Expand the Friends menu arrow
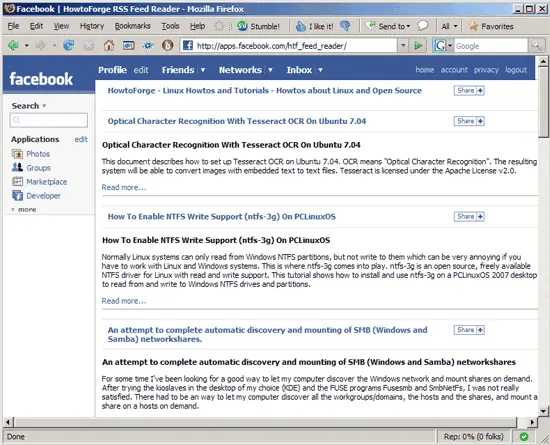 [x=203, y=70]
